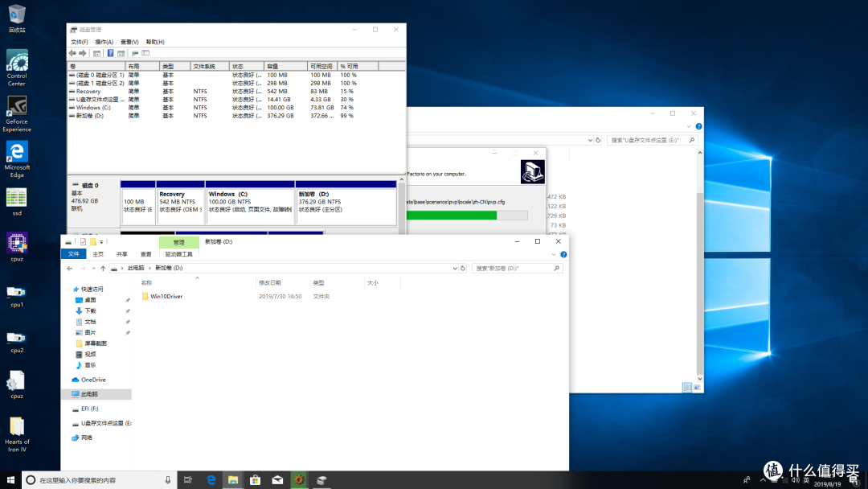
Task: Expand address bar history dropdown
Action: pyautogui.click(x=455, y=268)
